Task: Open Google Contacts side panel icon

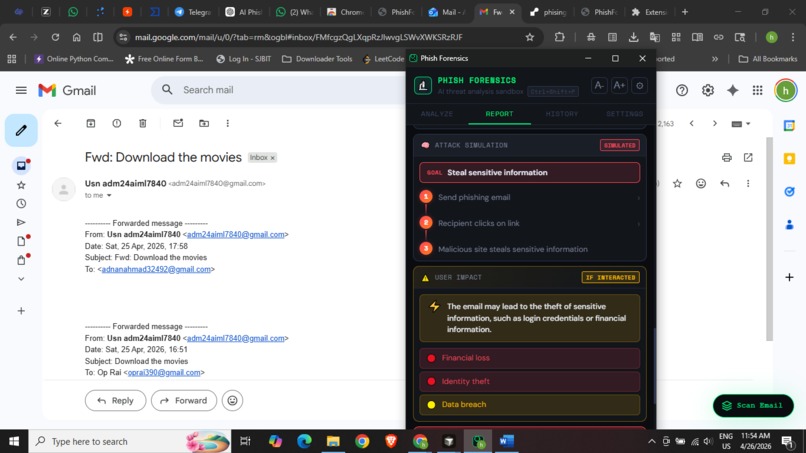Action: point(789,225)
